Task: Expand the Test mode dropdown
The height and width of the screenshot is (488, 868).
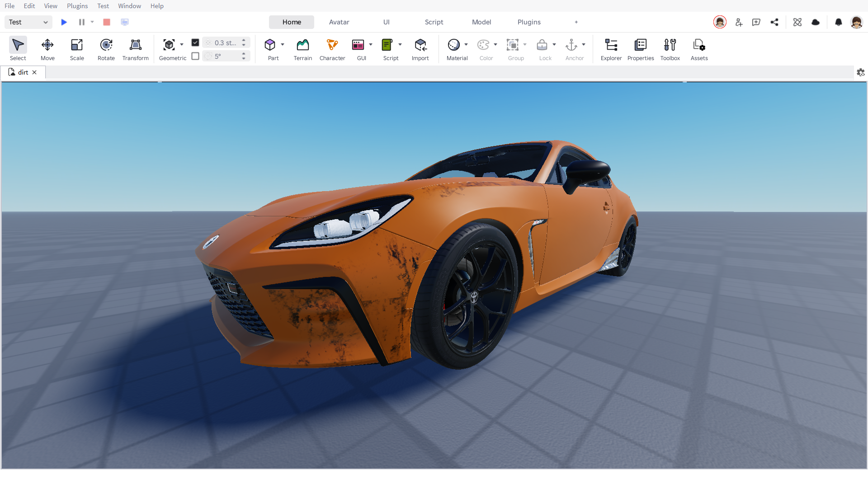Action: pos(28,22)
